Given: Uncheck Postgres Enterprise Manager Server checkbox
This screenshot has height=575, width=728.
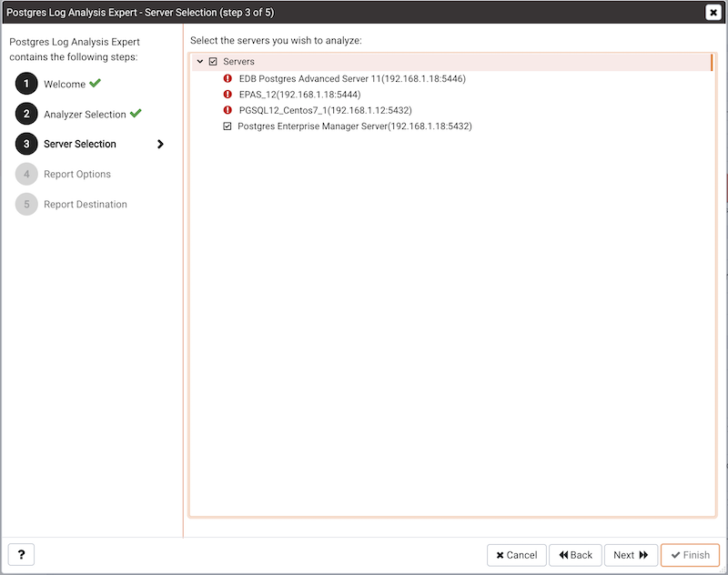Looking at the screenshot, I should [227, 126].
